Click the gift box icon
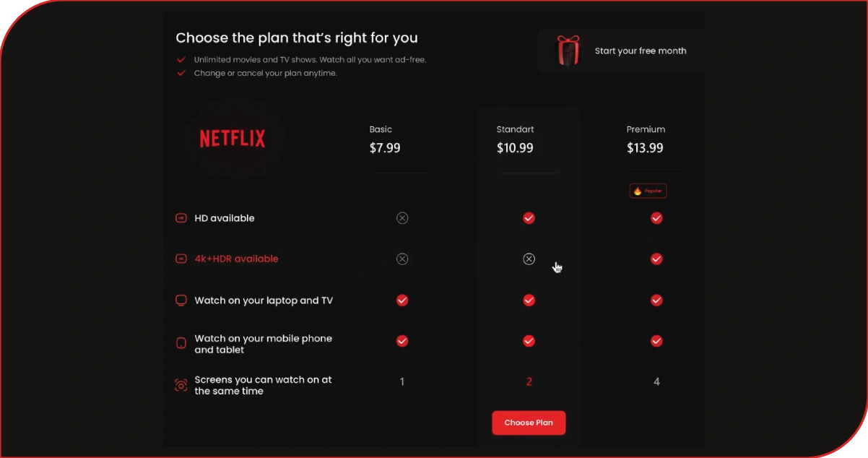Image resolution: width=868 pixels, height=458 pixels. pos(568,51)
